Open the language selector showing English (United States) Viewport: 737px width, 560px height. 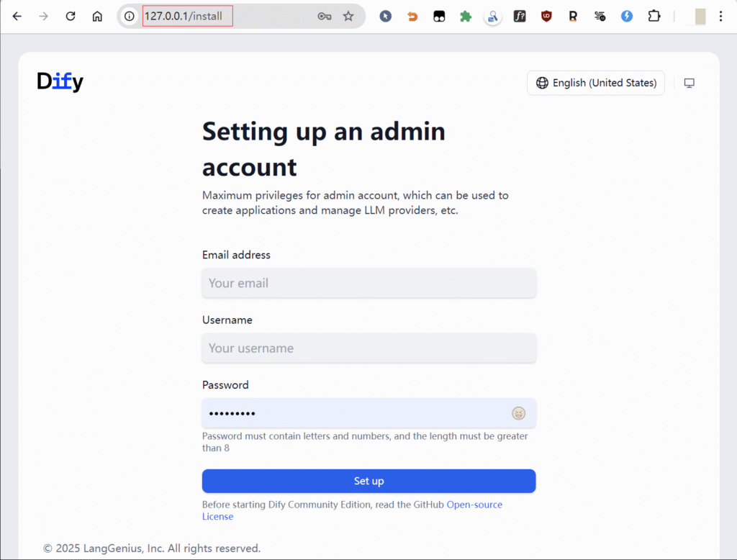coord(595,83)
